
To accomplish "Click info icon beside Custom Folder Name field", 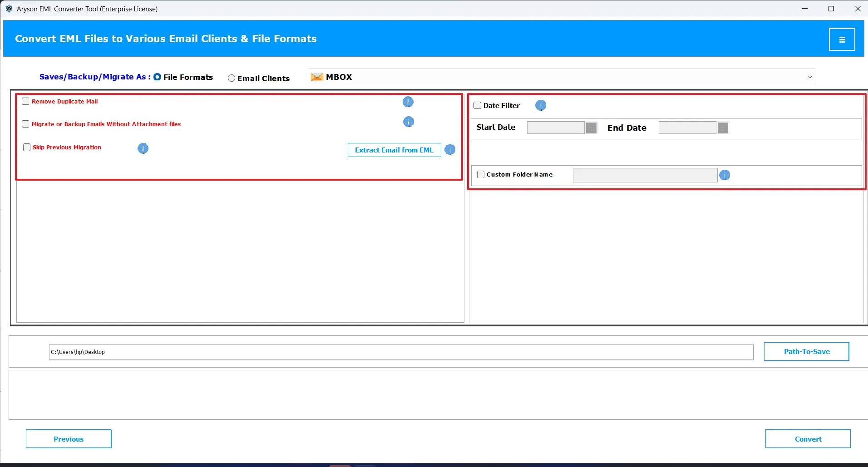I will click(x=725, y=175).
